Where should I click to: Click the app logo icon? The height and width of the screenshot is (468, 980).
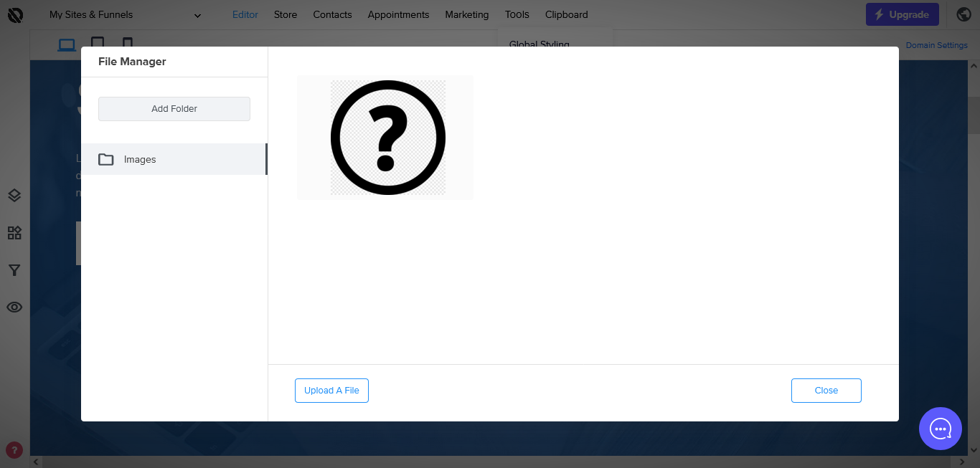(15, 14)
